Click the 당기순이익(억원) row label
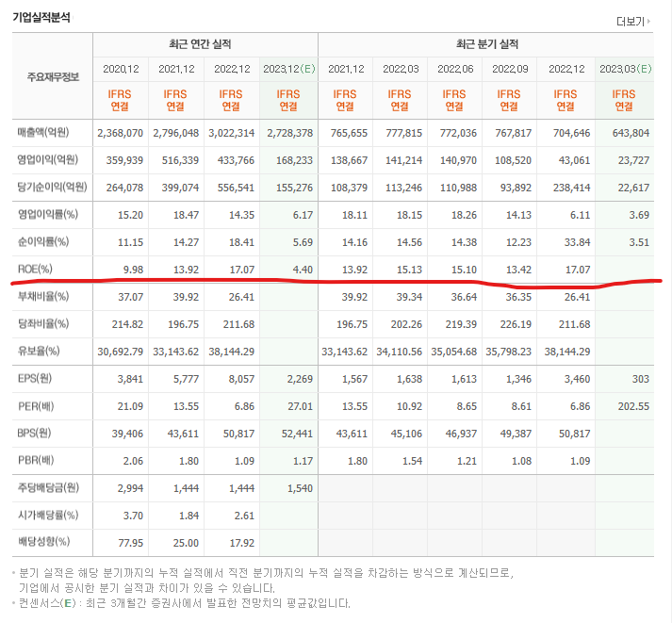The height and width of the screenshot is (623, 672). pyautogui.click(x=52, y=188)
